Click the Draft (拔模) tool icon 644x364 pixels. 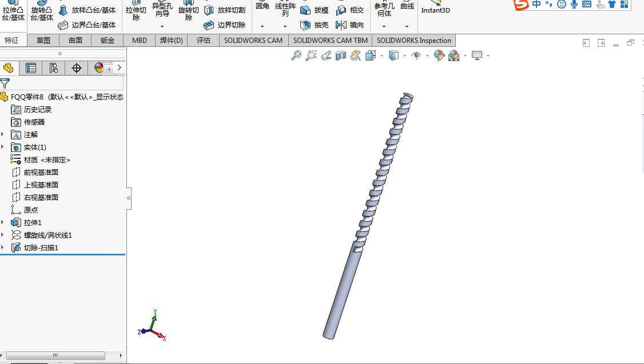pyautogui.click(x=305, y=10)
